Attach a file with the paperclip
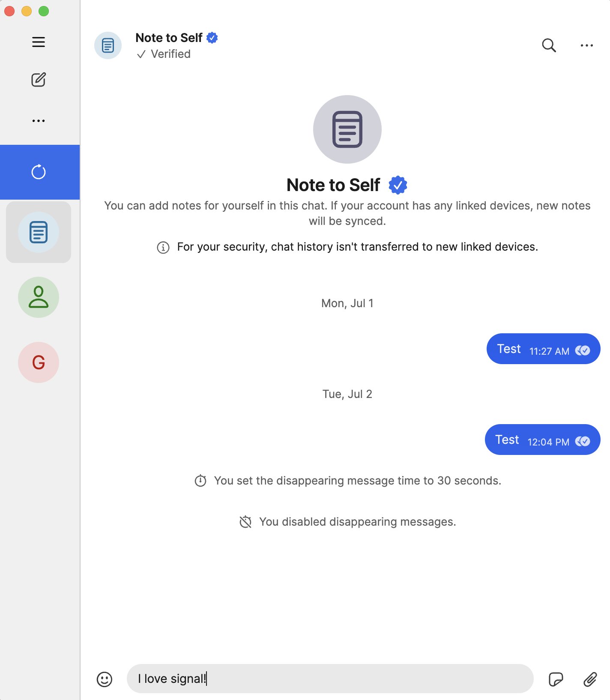The width and height of the screenshot is (610, 700). point(590,679)
